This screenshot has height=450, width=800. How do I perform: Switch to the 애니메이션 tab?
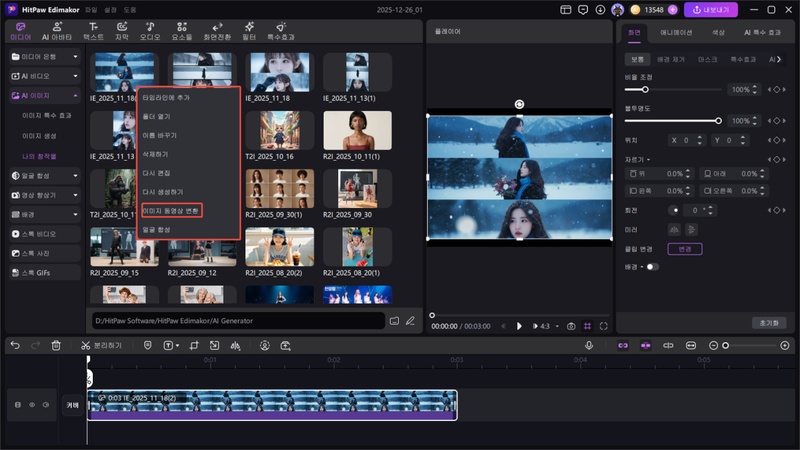coord(675,32)
